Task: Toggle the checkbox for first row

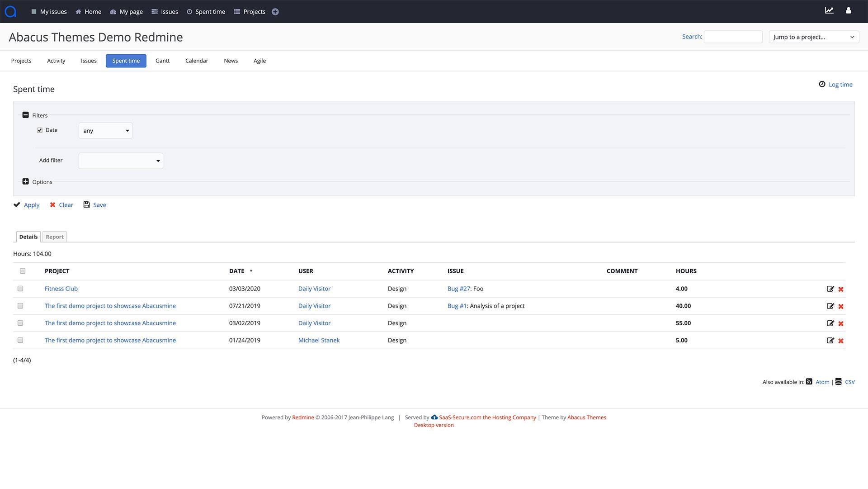Action: pyautogui.click(x=21, y=289)
